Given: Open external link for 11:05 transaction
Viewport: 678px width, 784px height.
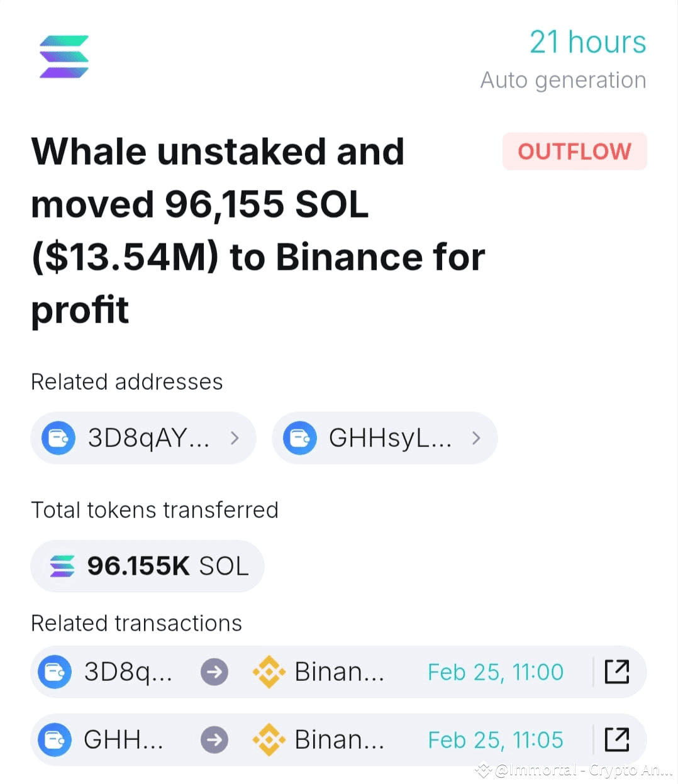Looking at the screenshot, I should point(616,739).
